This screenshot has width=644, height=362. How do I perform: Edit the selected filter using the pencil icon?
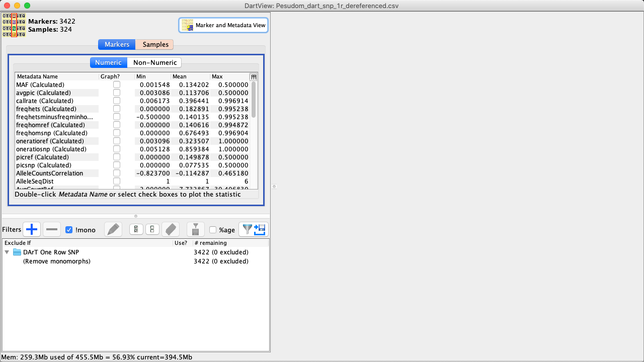113,230
